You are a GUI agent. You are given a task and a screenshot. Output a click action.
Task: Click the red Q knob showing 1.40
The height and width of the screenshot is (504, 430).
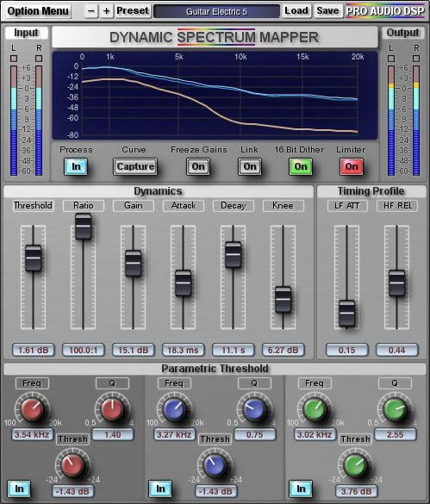(112, 409)
